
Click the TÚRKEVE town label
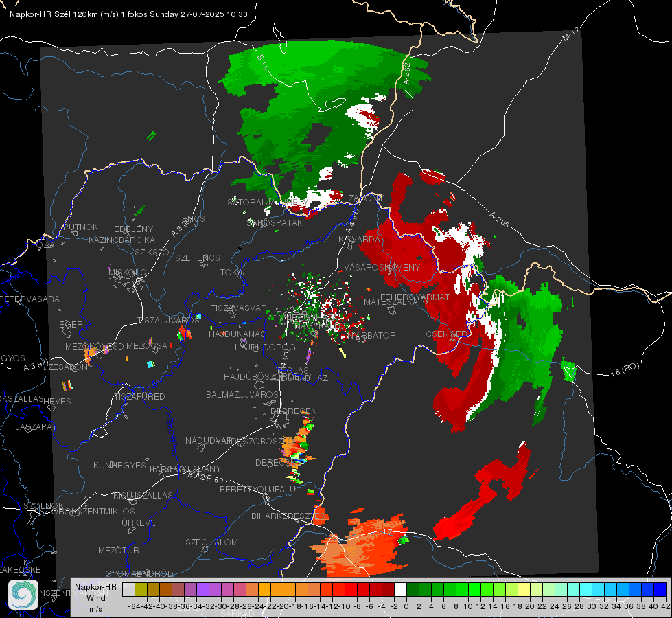point(137,523)
